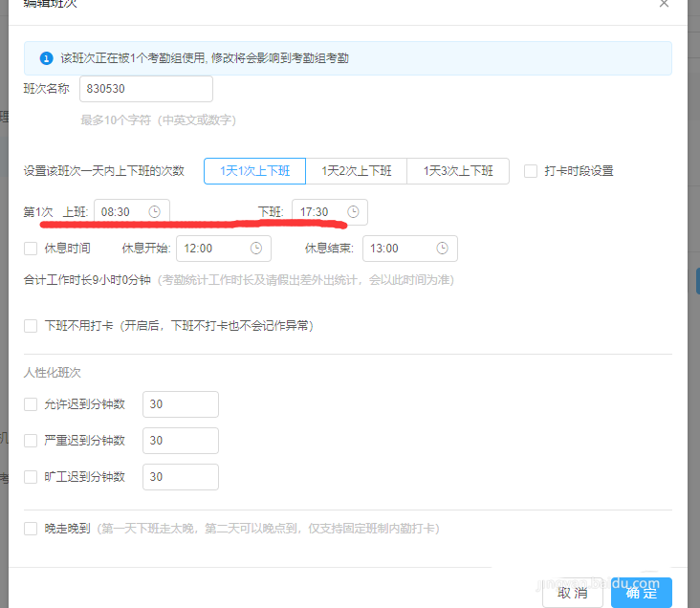Switch to 1天2次上下班 option
This screenshot has height=608, width=700.
coord(356,171)
